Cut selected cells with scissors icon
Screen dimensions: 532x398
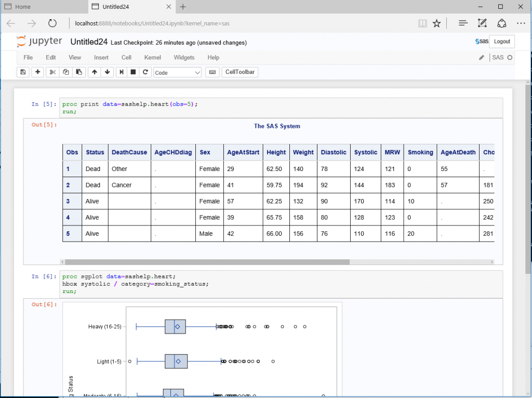[x=52, y=72]
